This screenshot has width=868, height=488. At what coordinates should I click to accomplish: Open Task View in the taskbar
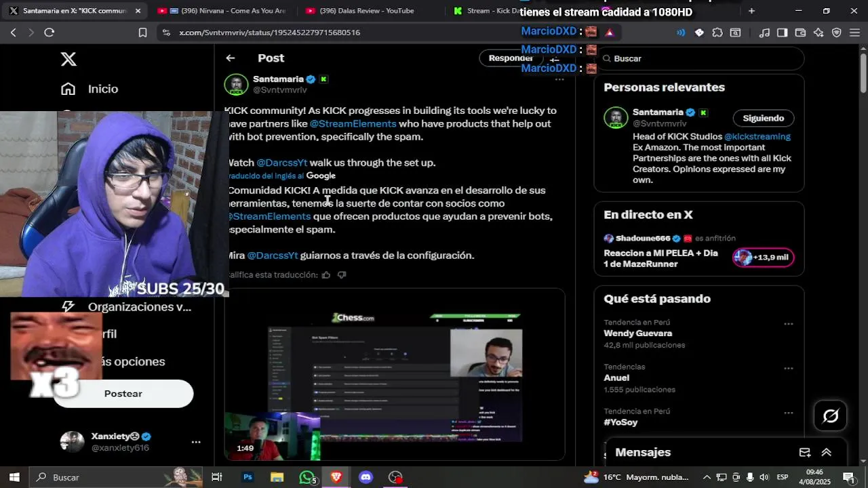216,477
